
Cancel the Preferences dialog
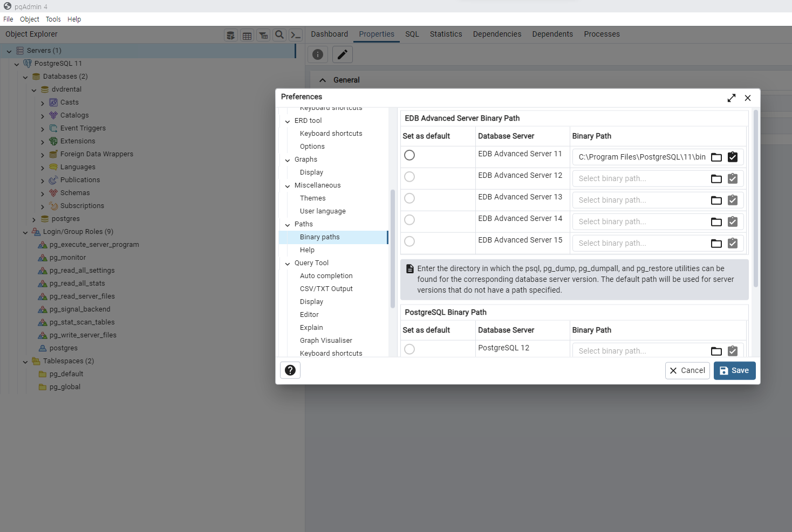pos(687,370)
